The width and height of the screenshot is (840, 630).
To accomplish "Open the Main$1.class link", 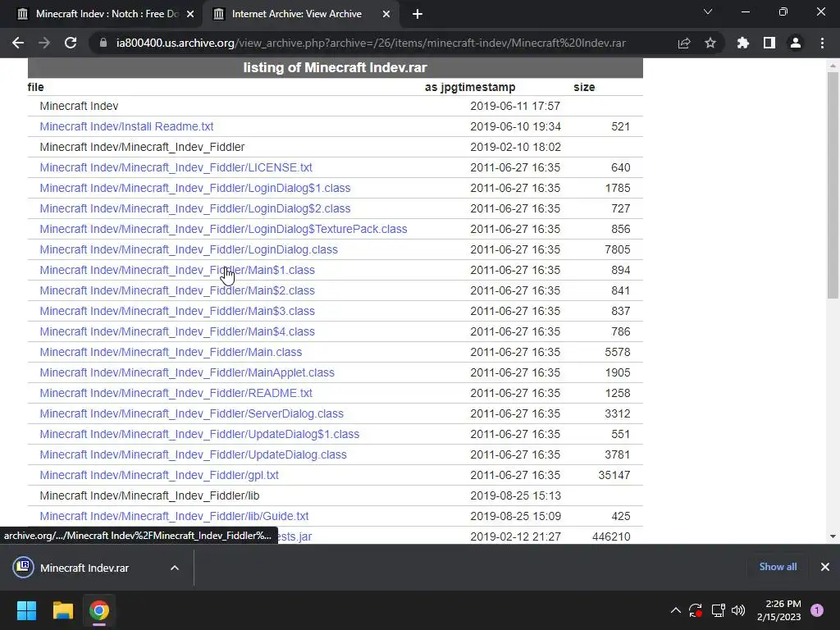I will 177,270.
